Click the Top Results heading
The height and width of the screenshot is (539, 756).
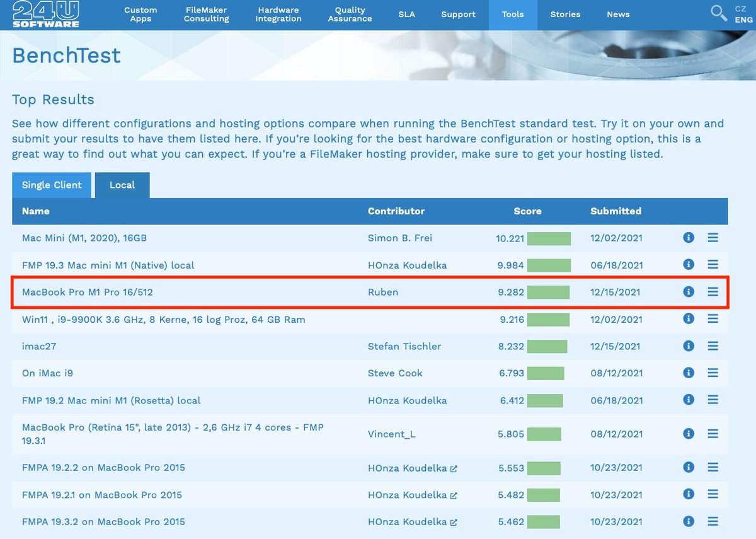[x=53, y=100]
